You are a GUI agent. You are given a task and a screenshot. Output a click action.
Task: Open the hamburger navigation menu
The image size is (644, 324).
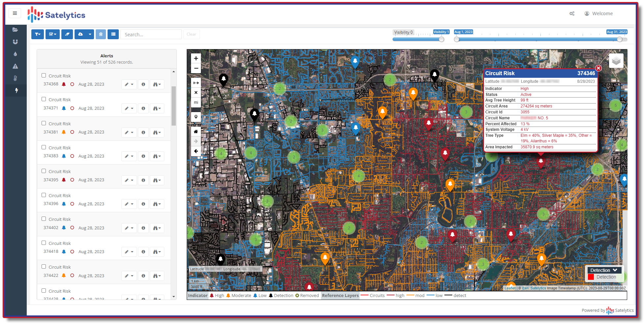(15, 14)
